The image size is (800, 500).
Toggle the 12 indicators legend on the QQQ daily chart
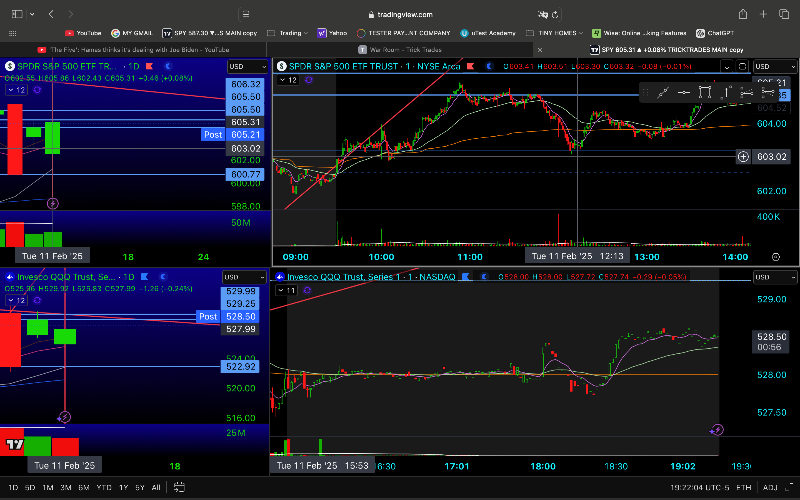16,301
